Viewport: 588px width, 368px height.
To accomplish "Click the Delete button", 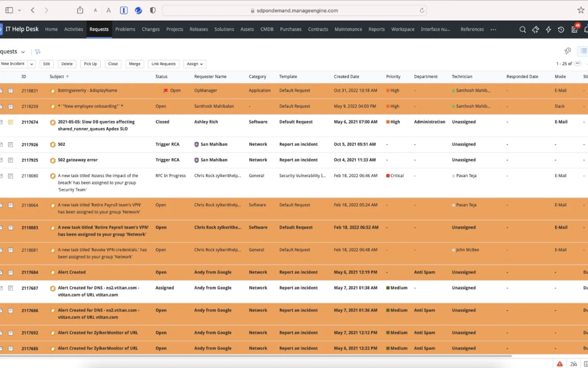I will coord(67,64).
